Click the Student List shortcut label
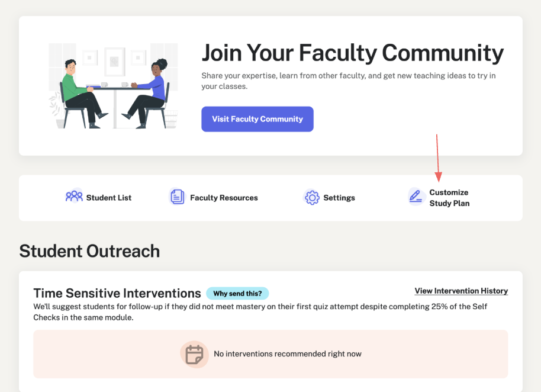541x392 pixels. (108, 197)
